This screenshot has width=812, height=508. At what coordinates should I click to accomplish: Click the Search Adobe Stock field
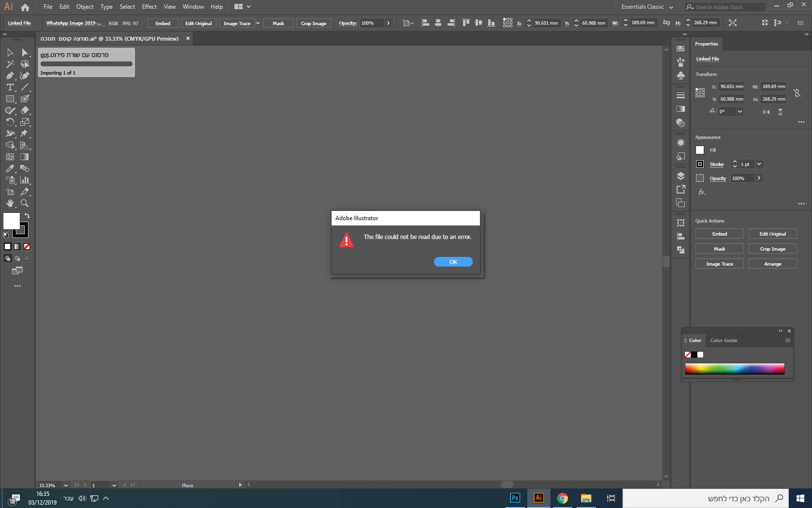725,7
